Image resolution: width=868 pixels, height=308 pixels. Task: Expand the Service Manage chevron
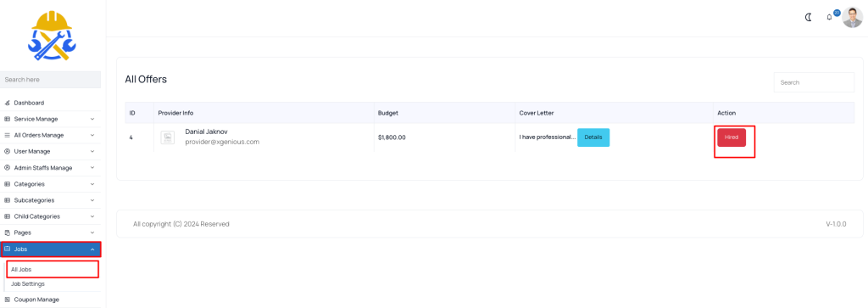click(x=92, y=119)
